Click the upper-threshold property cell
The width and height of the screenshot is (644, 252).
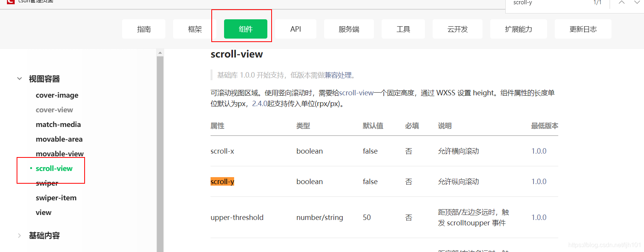(237, 217)
